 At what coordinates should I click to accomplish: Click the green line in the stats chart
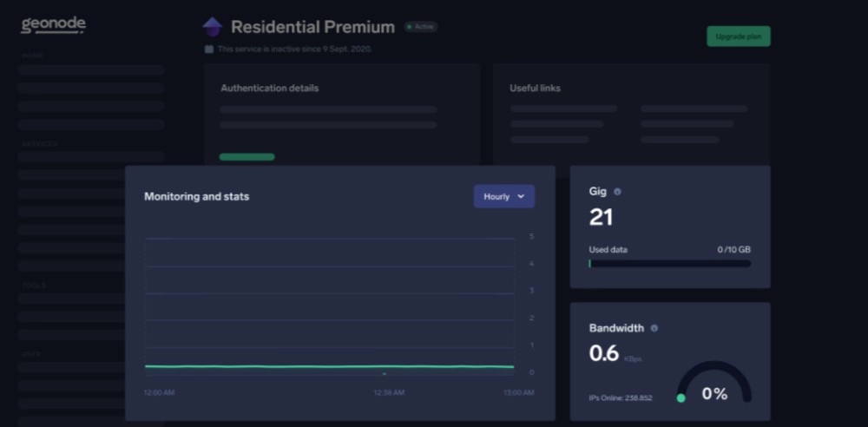tap(330, 366)
